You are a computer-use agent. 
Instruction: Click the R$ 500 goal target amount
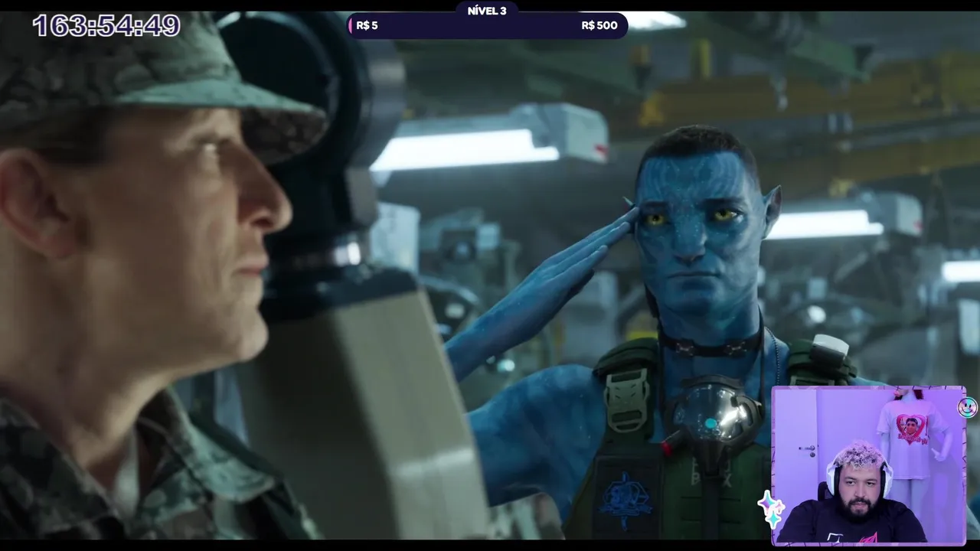tap(599, 25)
